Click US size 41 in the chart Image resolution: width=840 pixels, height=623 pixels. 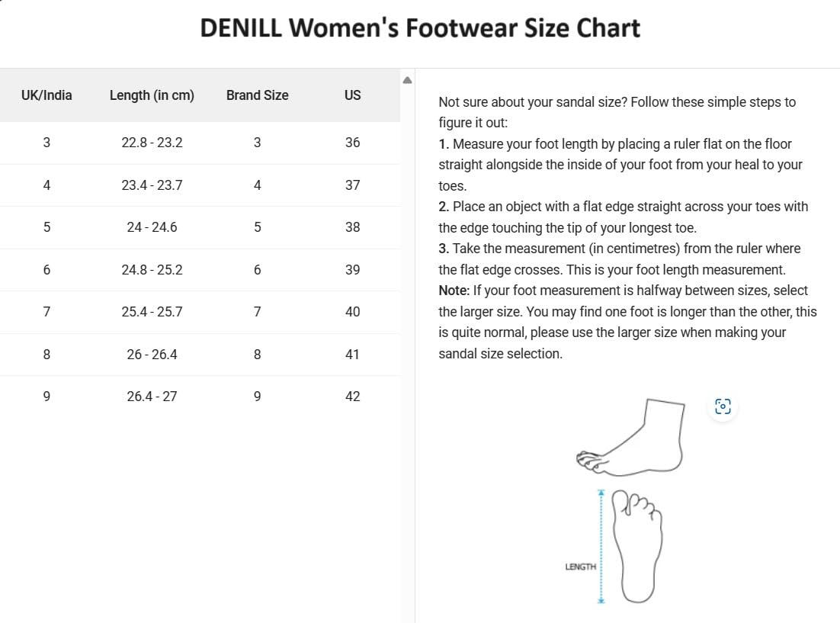pyautogui.click(x=352, y=355)
